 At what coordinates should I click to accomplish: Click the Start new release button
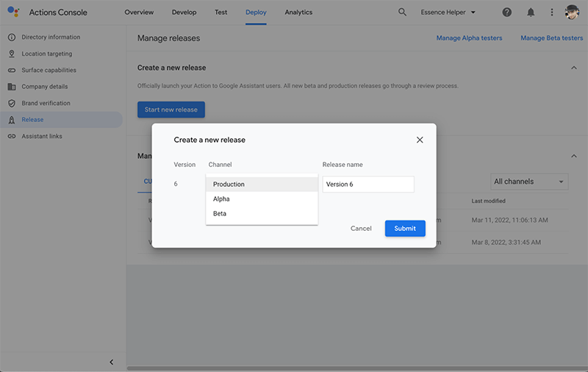[171, 110]
